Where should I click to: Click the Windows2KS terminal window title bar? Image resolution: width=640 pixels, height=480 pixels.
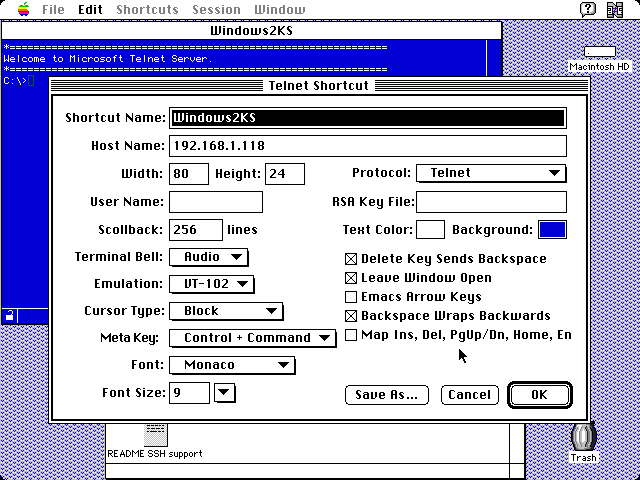251,31
